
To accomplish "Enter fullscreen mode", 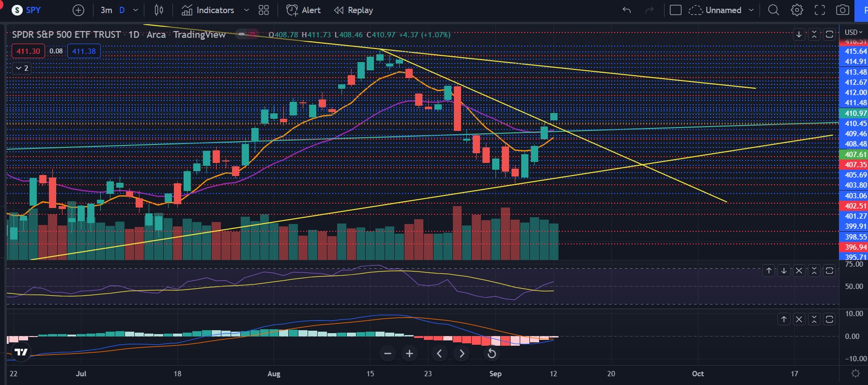I will [820, 10].
